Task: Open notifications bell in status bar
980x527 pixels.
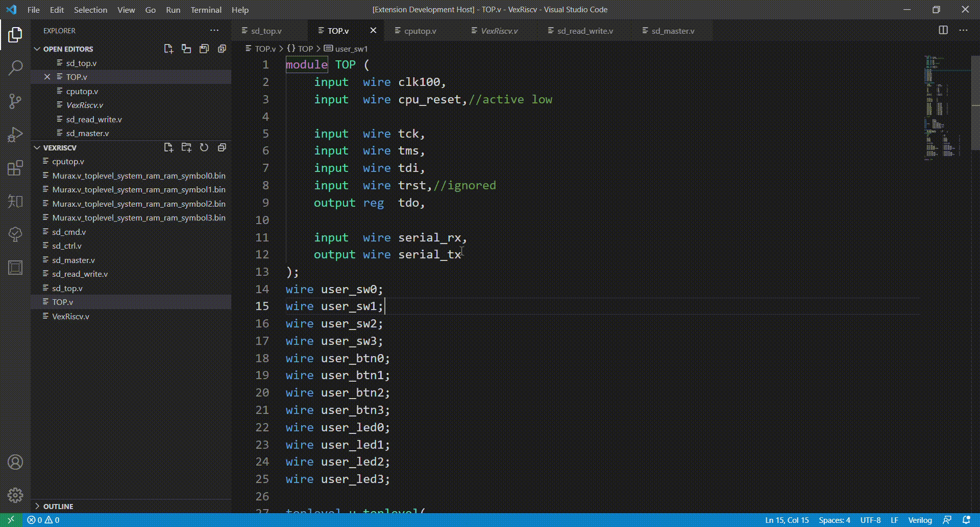Action: click(966, 520)
